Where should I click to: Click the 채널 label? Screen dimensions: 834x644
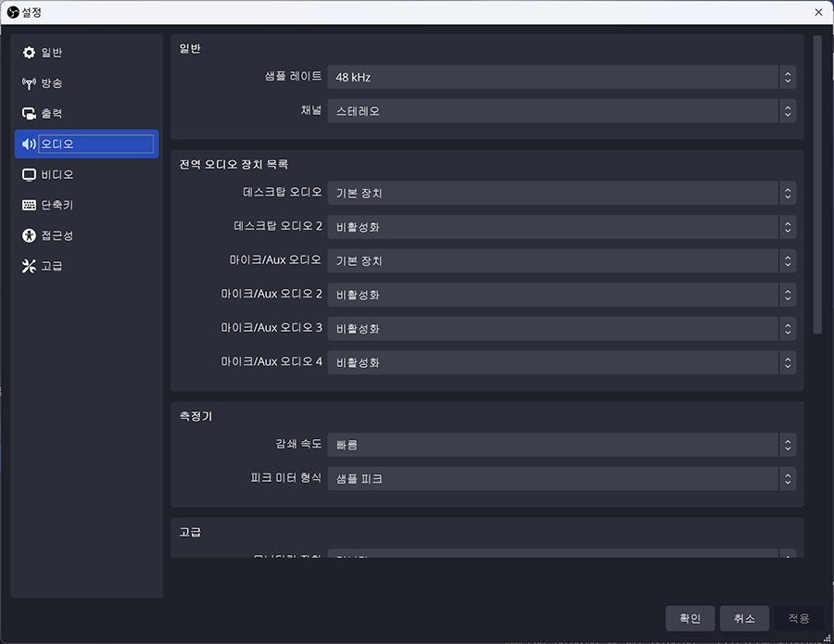point(311,110)
